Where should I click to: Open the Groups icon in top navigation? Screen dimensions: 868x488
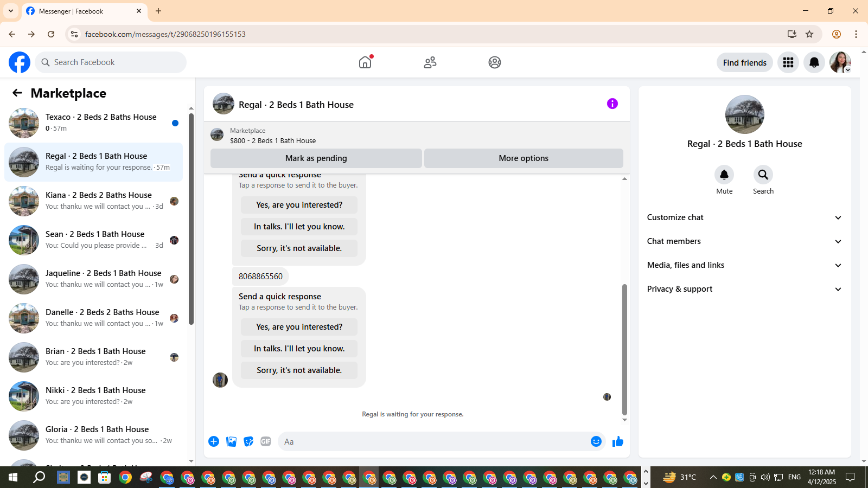[x=495, y=62]
